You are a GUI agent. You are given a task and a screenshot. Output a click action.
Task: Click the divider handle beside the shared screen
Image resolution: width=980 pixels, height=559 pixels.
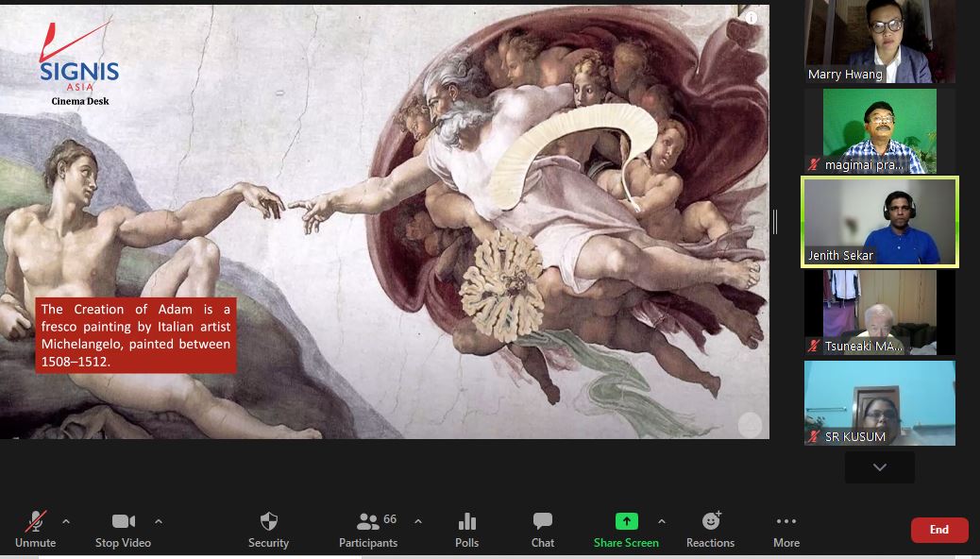(x=775, y=222)
